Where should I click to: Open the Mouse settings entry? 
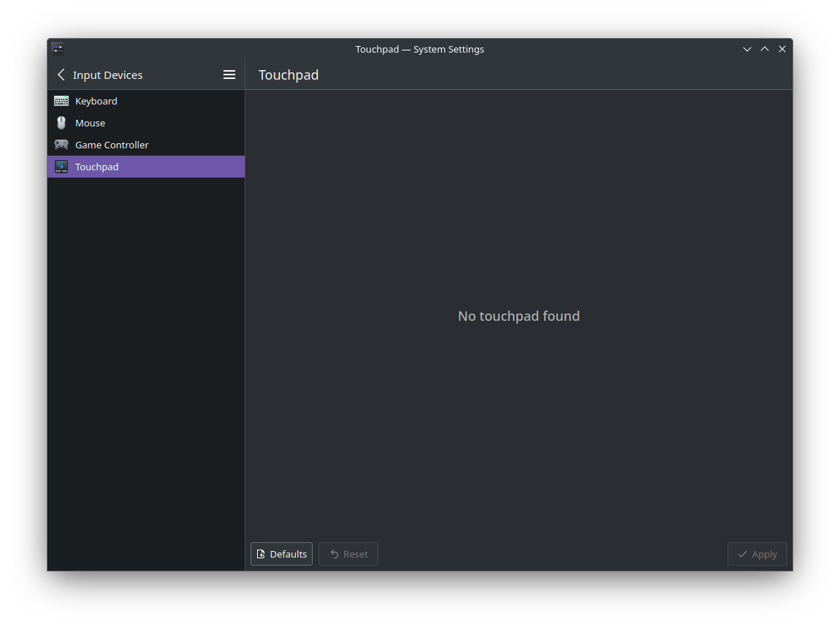(91, 123)
